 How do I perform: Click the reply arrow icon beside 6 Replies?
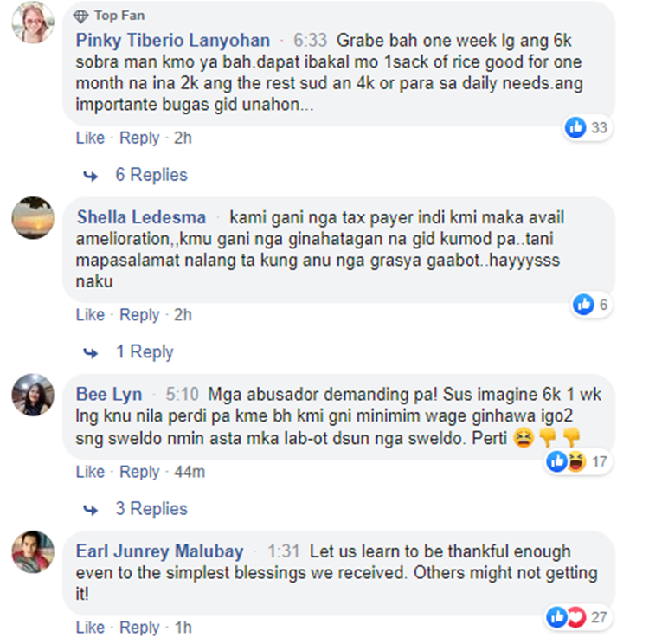91,176
